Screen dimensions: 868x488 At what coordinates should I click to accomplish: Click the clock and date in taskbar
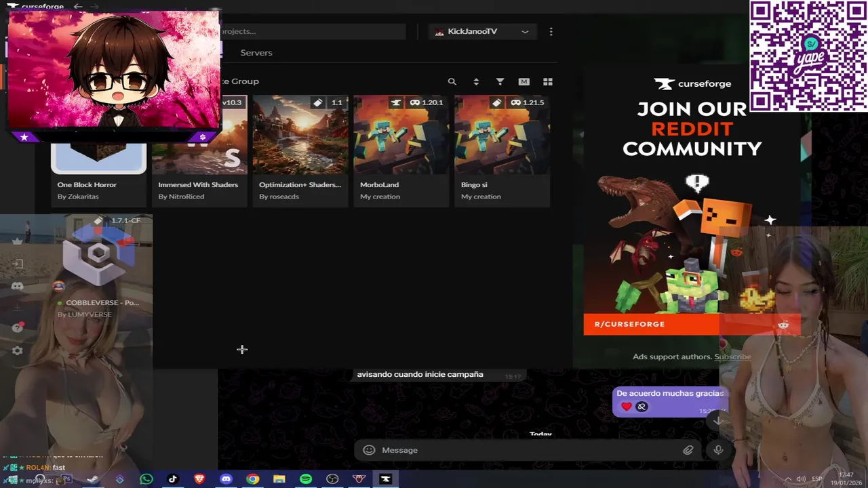coord(846,479)
